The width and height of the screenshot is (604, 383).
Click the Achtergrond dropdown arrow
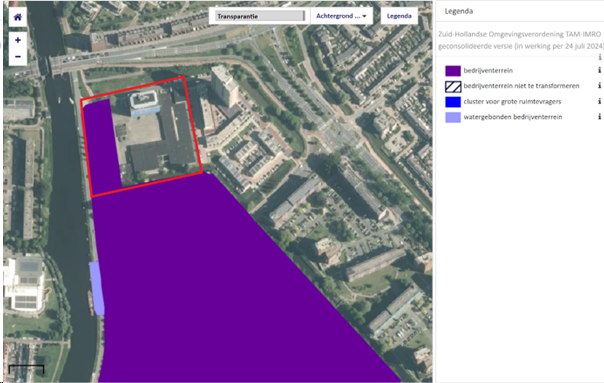tap(364, 16)
